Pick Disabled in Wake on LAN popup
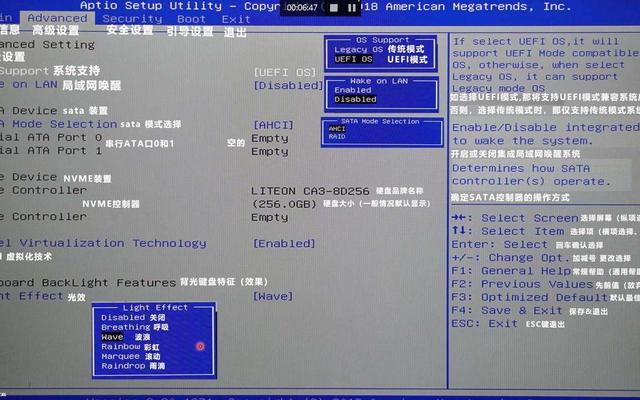This screenshot has width=640, height=400. (356, 99)
